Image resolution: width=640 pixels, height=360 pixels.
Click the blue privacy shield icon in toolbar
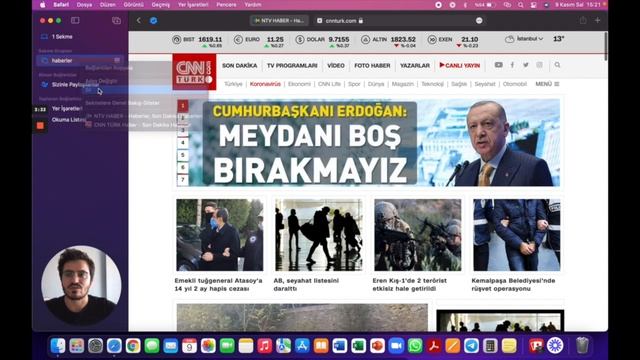point(153,20)
